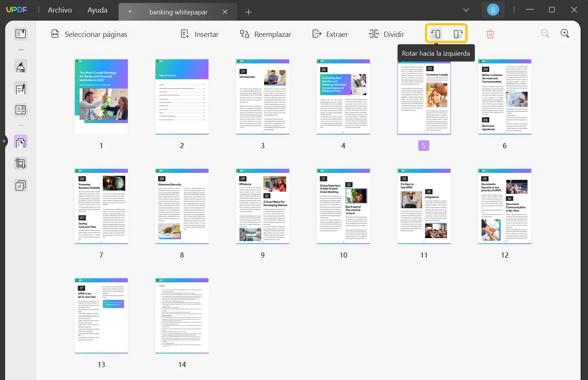
Task: Select page 7 Promotes Business Globally thumbnail
Action: click(101, 206)
